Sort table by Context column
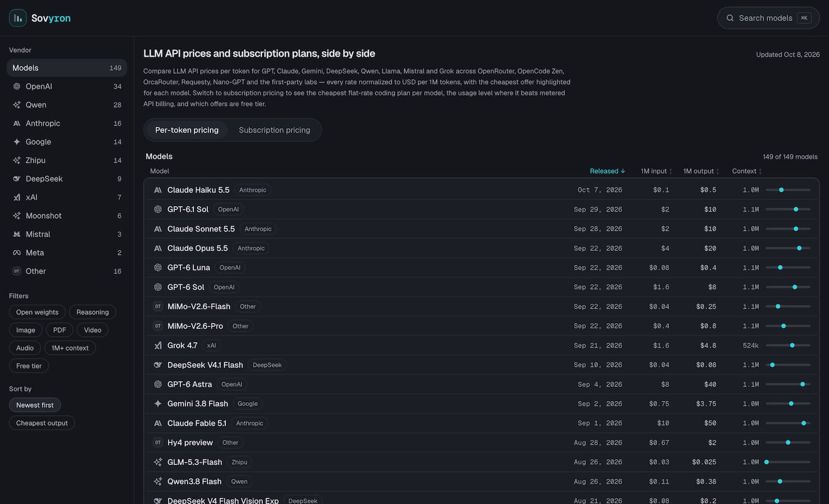 (747, 171)
